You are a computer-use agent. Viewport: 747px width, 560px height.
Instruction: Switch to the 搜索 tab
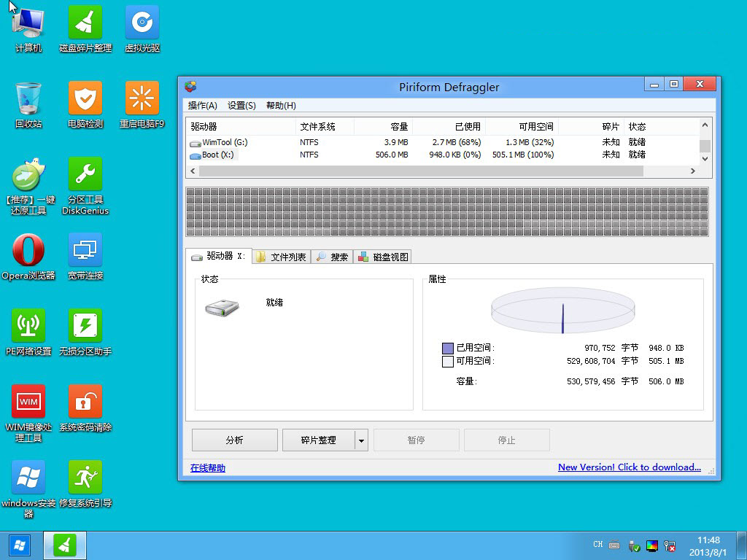point(332,257)
